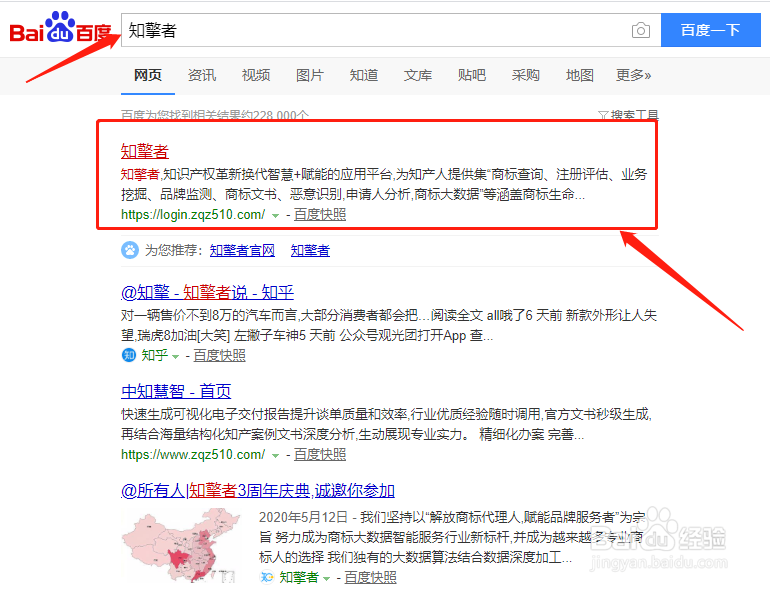Expand dropdown arrow after www.zqz510.com URL
This screenshot has height=589, width=770.
275,455
